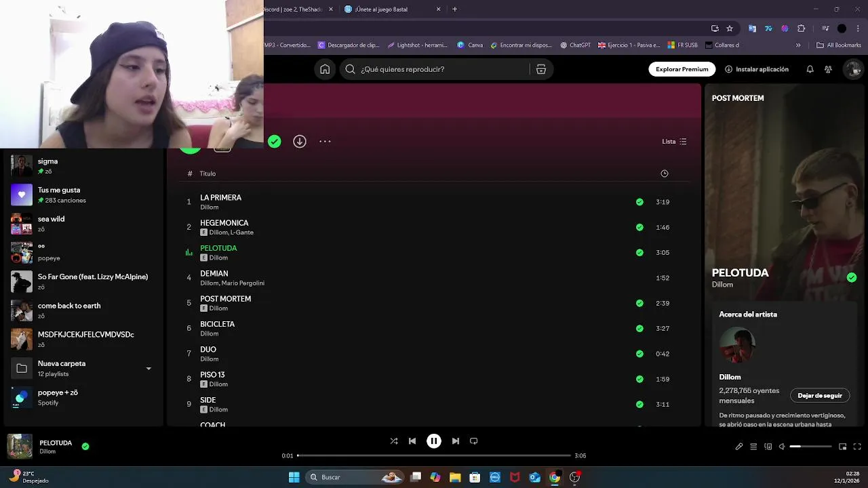
Task: Toggle shuffle playback
Action: 394,441
